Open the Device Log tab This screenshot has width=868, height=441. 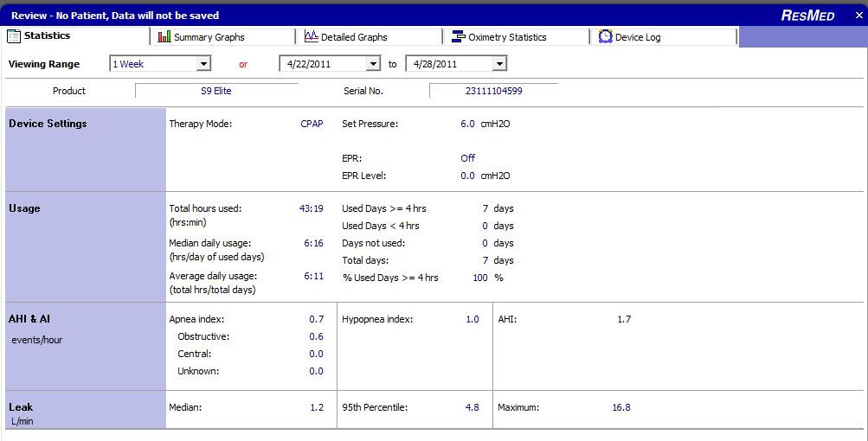click(x=663, y=36)
